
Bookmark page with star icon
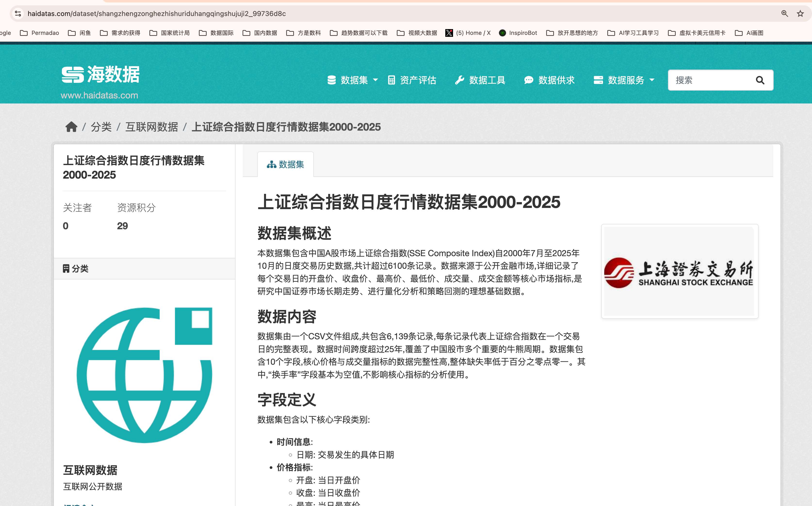coord(800,14)
